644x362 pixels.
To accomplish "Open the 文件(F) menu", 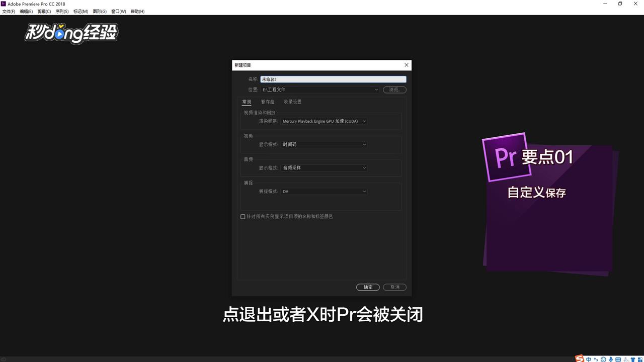I will [x=9, y=11].
